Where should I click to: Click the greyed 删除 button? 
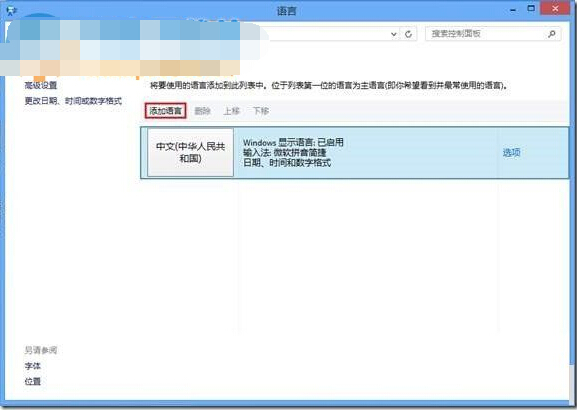tap(202, 111)
